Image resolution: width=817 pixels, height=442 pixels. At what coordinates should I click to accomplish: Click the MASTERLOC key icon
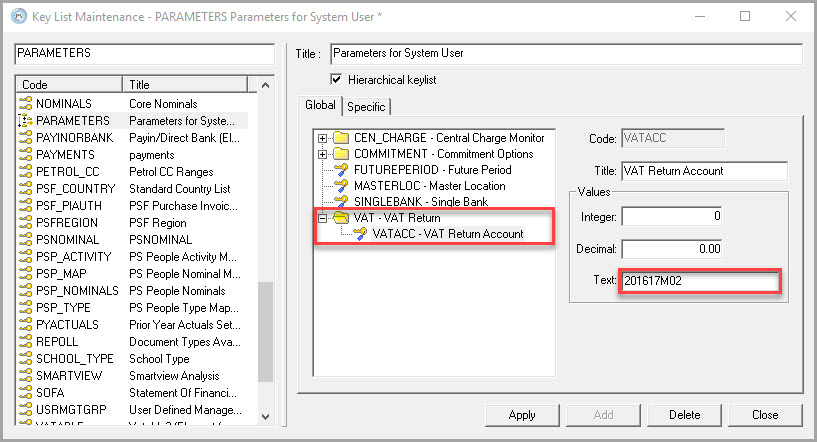(341, 186)
